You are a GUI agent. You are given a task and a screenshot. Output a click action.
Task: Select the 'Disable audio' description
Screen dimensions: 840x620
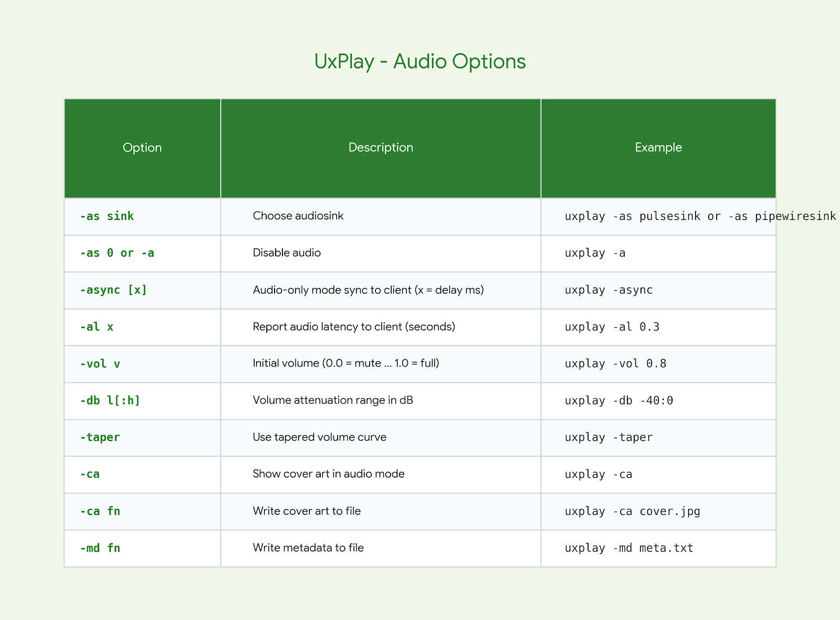[x=287, y=253]
